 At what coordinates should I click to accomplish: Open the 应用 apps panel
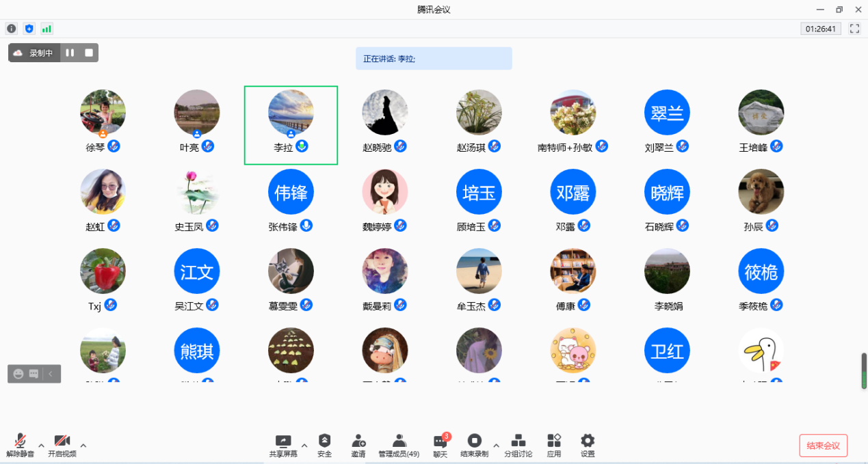(x=553, y=445)
